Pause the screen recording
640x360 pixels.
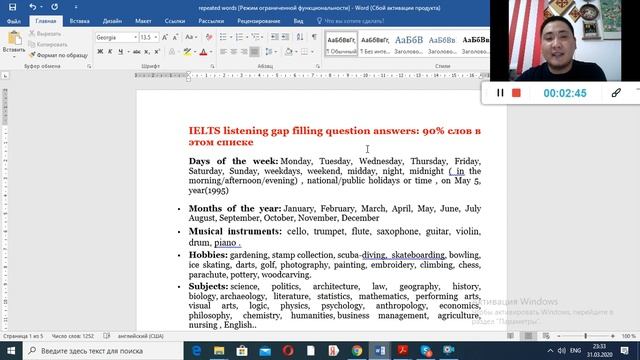click(x=500, y=93)
